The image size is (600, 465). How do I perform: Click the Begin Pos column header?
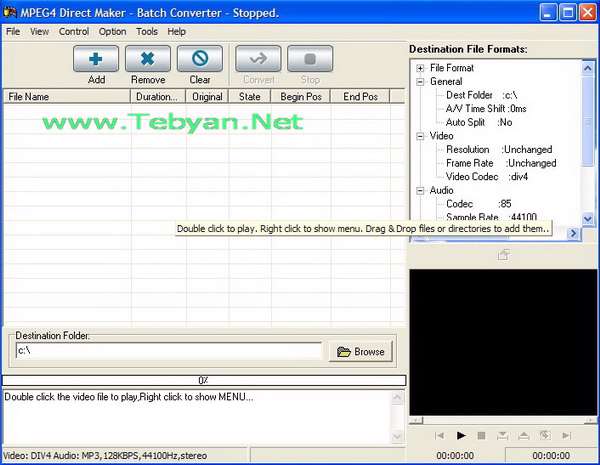pos(301,96)
